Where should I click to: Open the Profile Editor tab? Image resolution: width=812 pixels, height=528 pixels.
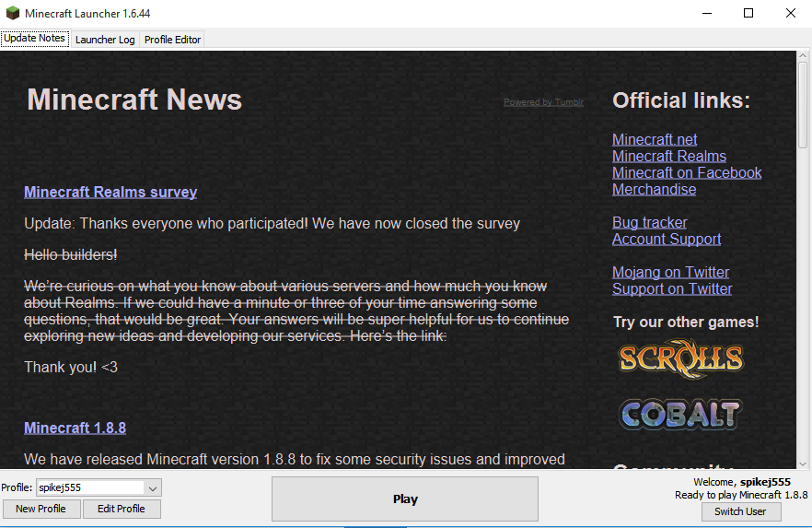[172, 40]
